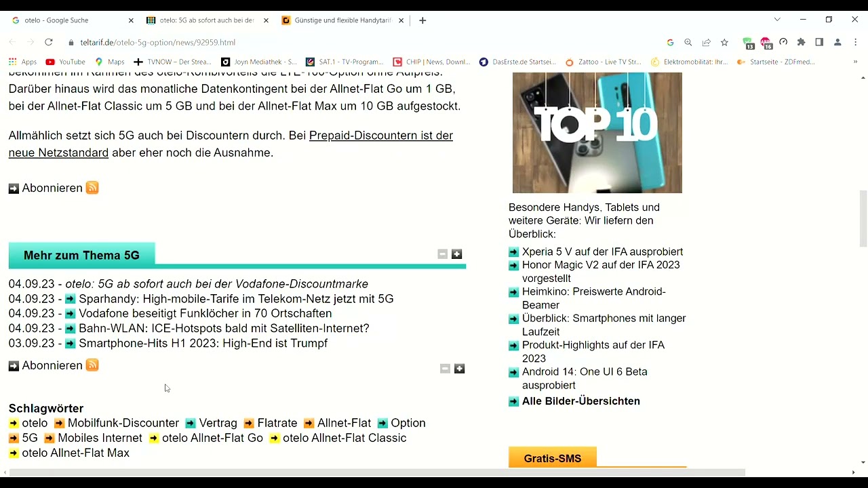Click the vertical page scrollbar thumb
The height and width of the screenshot is (488, 868).
tap(863, 220)
